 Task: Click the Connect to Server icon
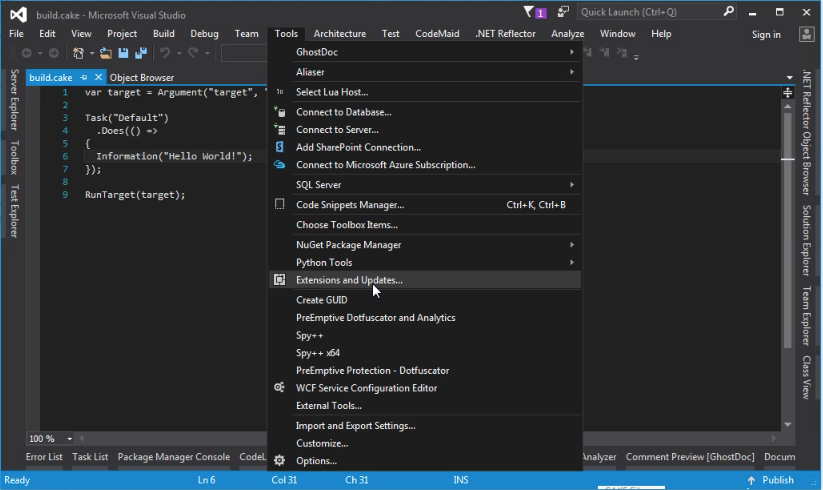pos(280,129)
